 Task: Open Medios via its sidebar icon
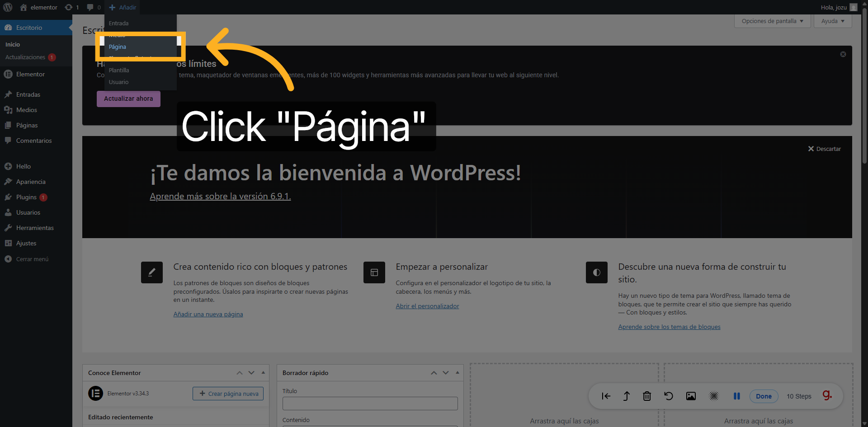8,110
